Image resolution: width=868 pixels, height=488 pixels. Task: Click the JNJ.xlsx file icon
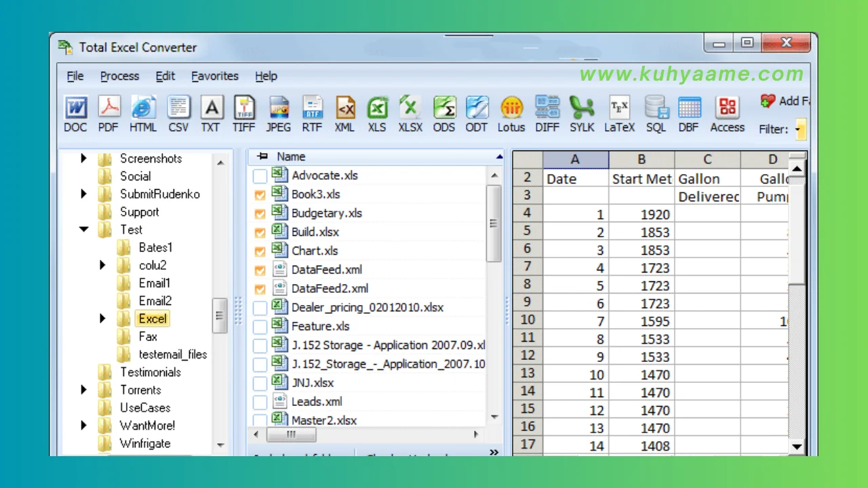[279, 382]
